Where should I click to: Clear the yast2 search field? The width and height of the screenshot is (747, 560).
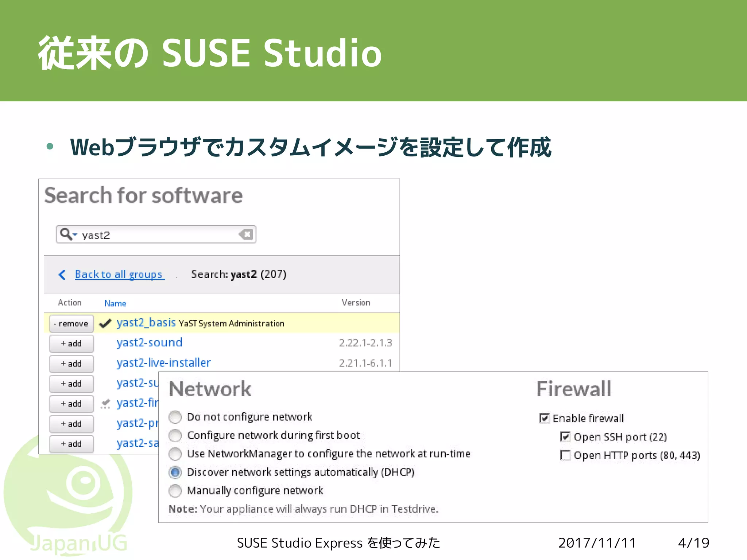coord(246,234)
